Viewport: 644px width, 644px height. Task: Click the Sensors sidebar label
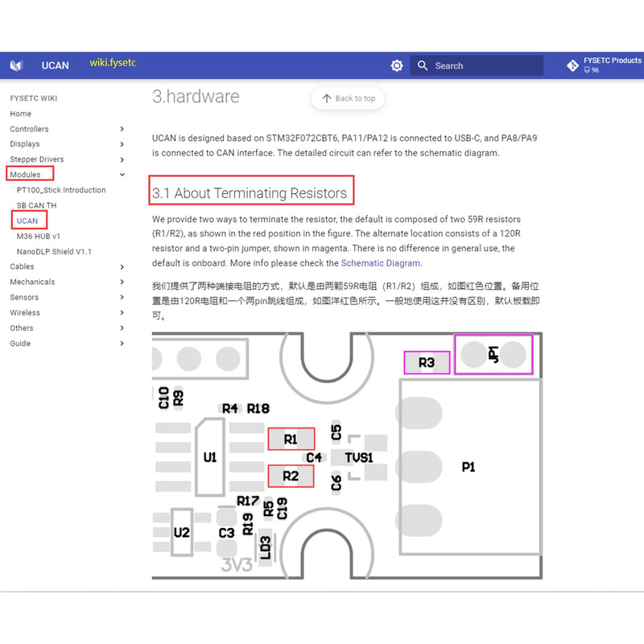(24, 297)
